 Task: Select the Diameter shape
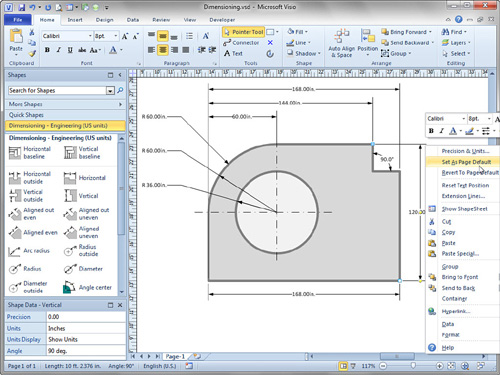point(83,269)
